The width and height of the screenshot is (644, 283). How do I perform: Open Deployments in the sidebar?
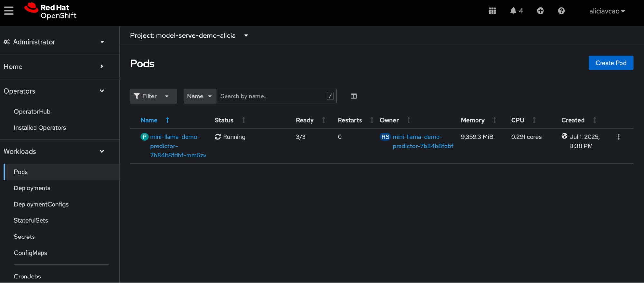click(x=32, y=188)
